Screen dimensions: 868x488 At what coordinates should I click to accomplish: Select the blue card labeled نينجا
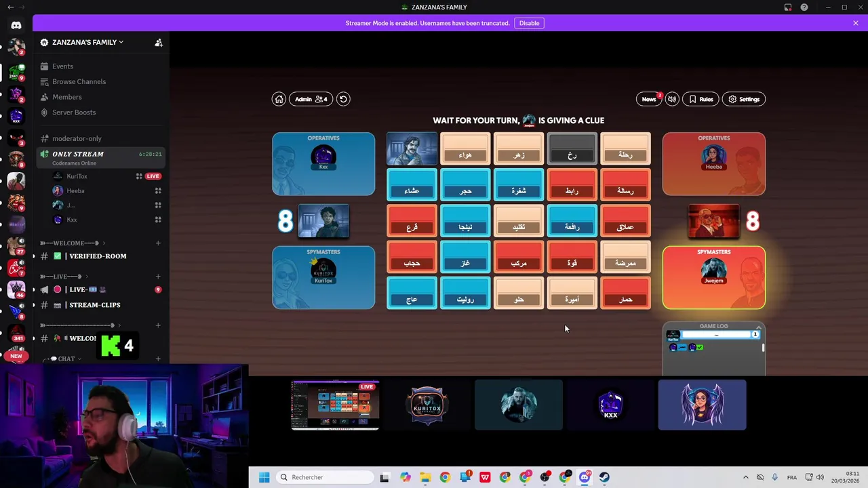pyautogui.click(x=465, y=221)
